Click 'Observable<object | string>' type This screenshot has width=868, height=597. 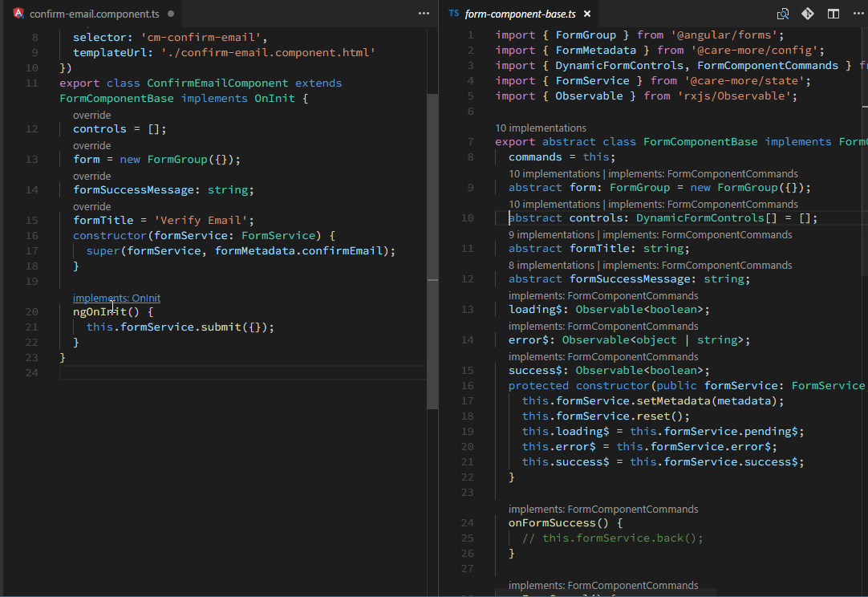(x=653, y=340)
